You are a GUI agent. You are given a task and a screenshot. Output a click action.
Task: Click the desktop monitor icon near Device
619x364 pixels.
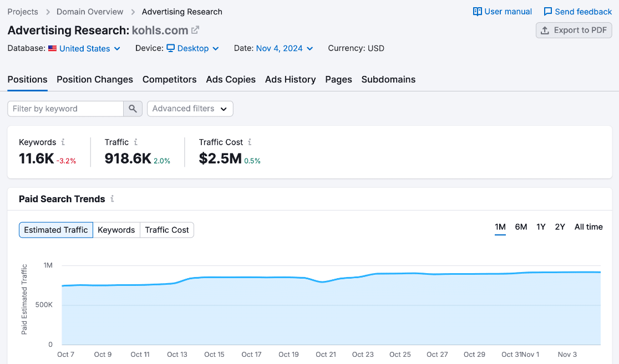coord(170,48)
